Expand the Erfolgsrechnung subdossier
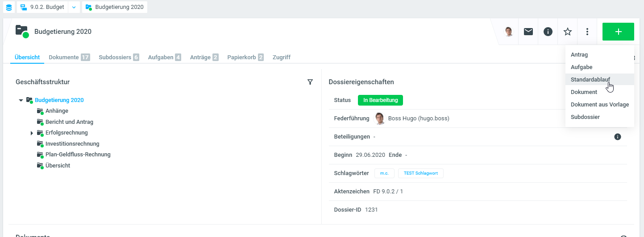Image resolution: width=644 pixels, height=237 pixels. (x=32, y=133)
